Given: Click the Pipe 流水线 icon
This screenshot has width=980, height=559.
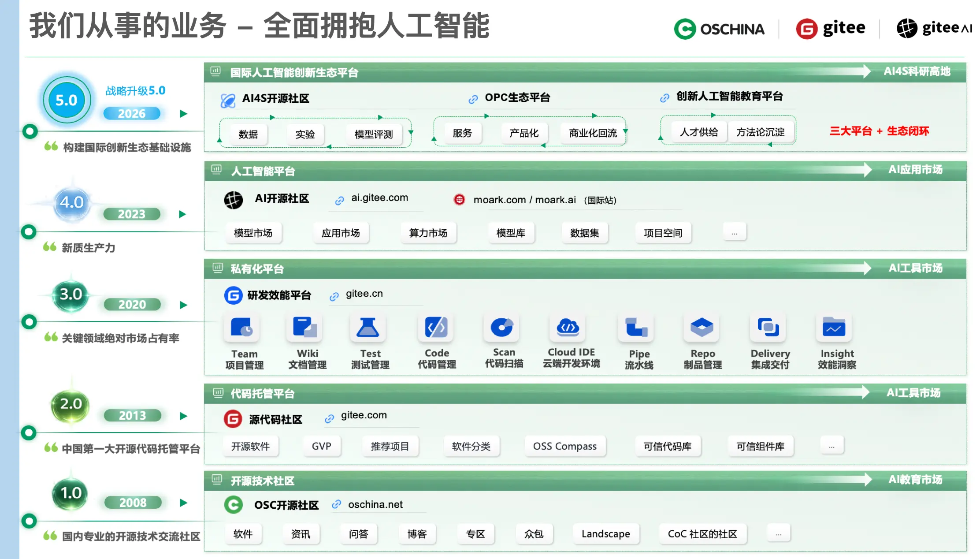Looking at the screenshot, I should point(636,328).
